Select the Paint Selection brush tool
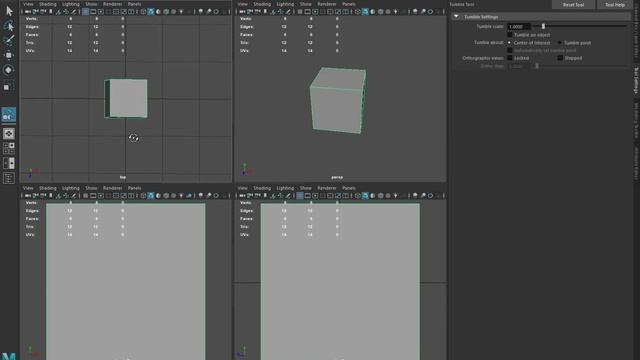This screenshot has width=640, height=360. [x=9, y=40]
